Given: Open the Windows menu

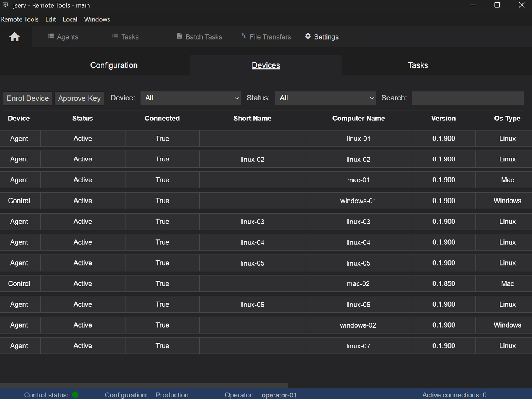Looking at the screenshot, I should (x=97, y=19).
